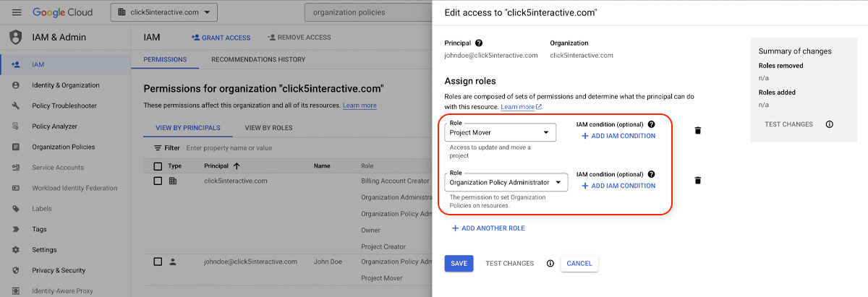Click Test Changes next to Save
Image resolution: width=868 pixels, height=297 pixels.
point(510,264)
